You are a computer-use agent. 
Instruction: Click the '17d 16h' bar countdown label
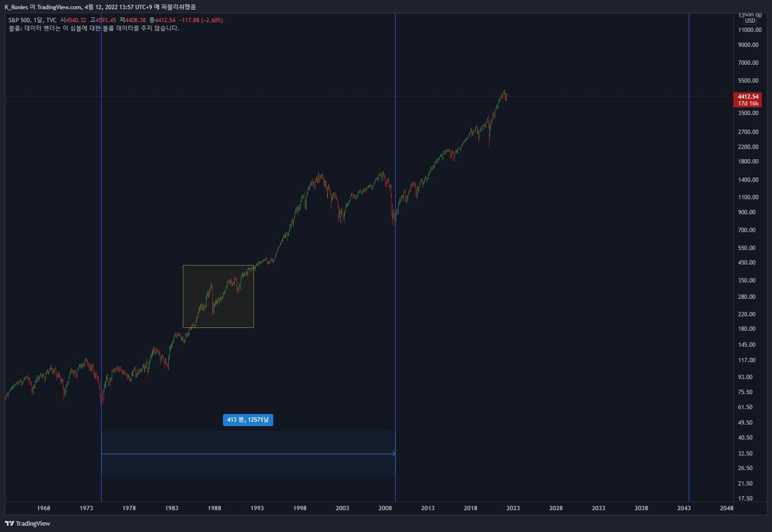pos(748,103)
